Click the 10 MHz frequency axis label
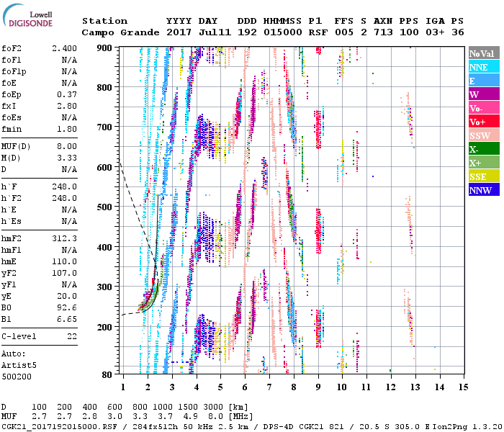Screen dimensions: 504x432 click(x=342, y=387)
